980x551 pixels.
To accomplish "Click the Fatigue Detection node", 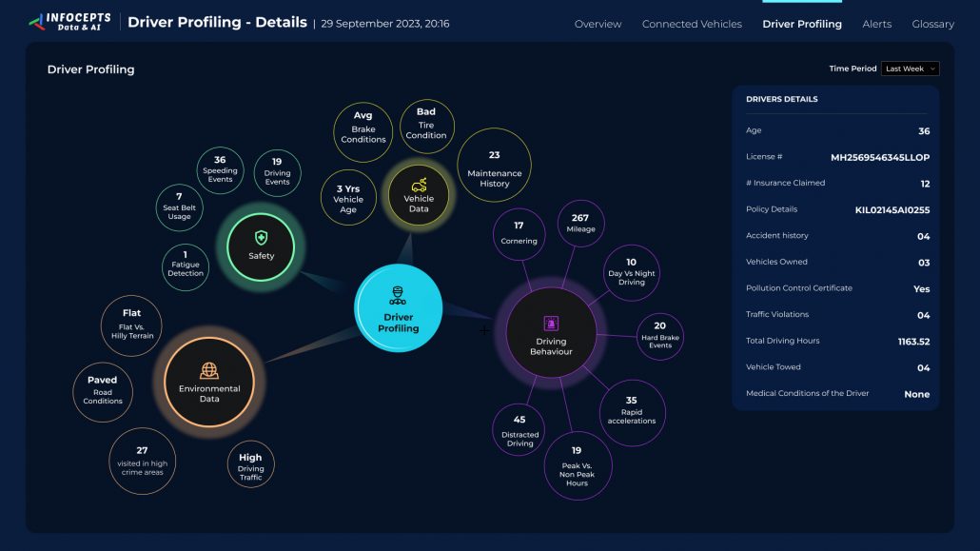I will click(186, 266).
